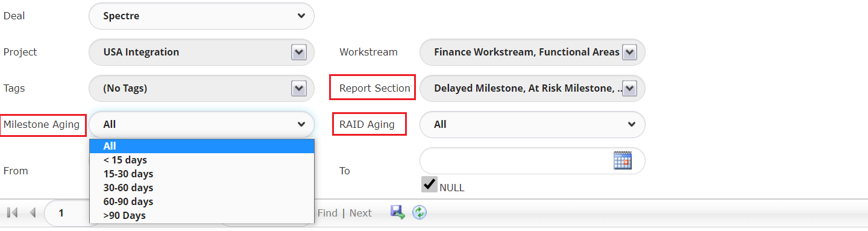Click the export save disk icon
868x231 pixels.
397,212
